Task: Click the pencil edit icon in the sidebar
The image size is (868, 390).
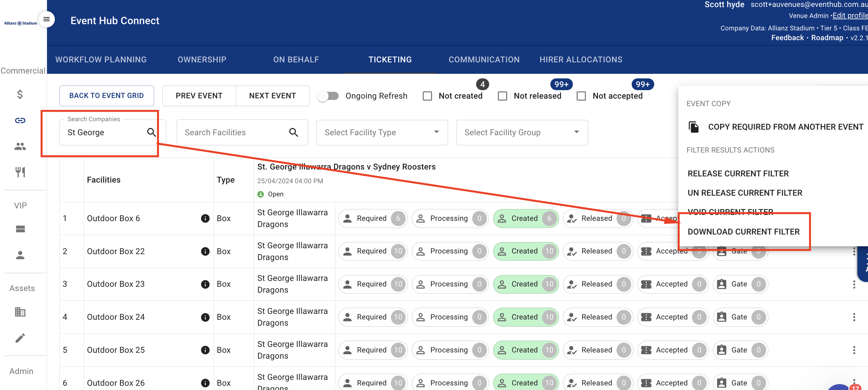Action: coord(20,338)
